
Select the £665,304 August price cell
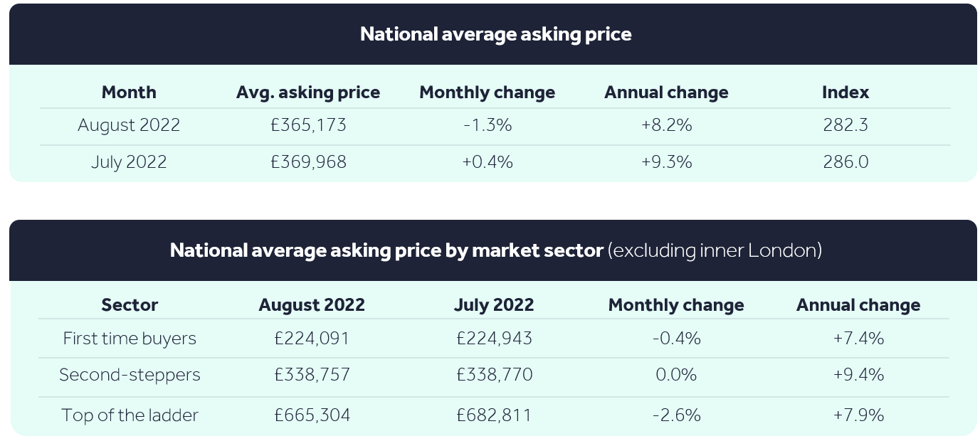312,415
